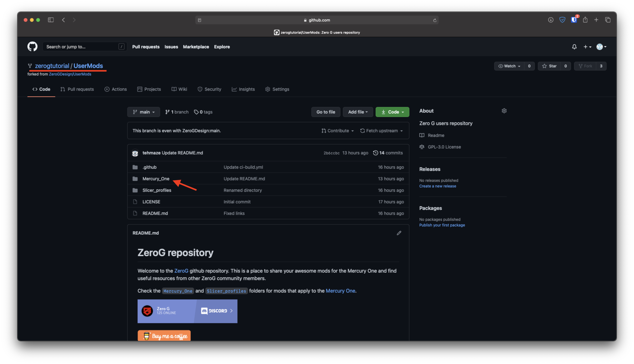Open commit hash 2b6ccbc
Screen dimensions: 634x364
pyautogui.click(x=332, y=153)
